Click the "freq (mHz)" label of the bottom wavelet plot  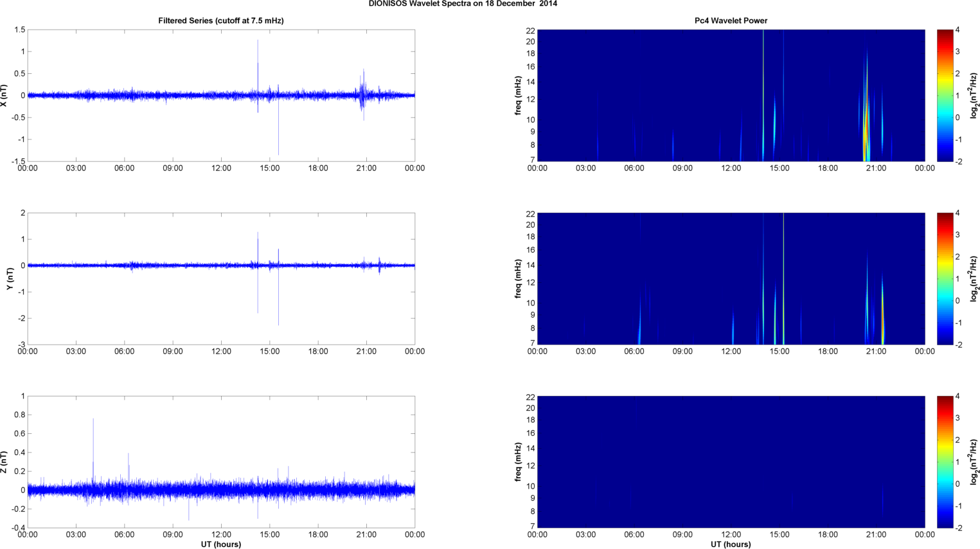click(x=518, y=462)
